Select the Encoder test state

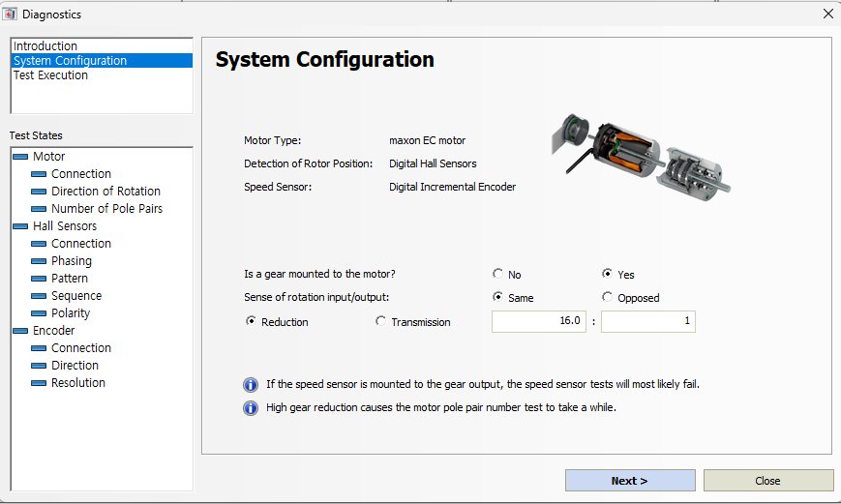coord(53,331)
